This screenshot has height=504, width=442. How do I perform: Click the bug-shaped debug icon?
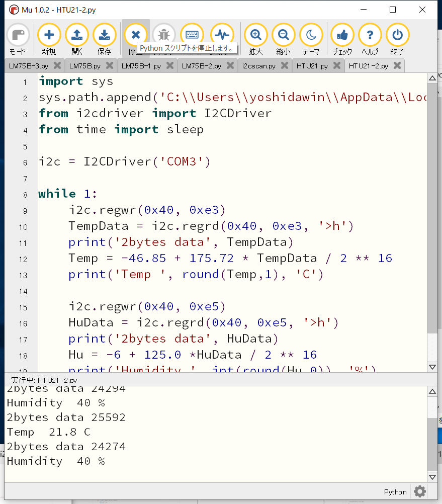(x=164, y=34)
